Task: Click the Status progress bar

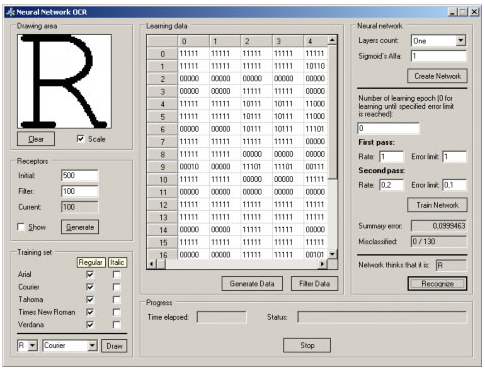Action: point(382,317)
